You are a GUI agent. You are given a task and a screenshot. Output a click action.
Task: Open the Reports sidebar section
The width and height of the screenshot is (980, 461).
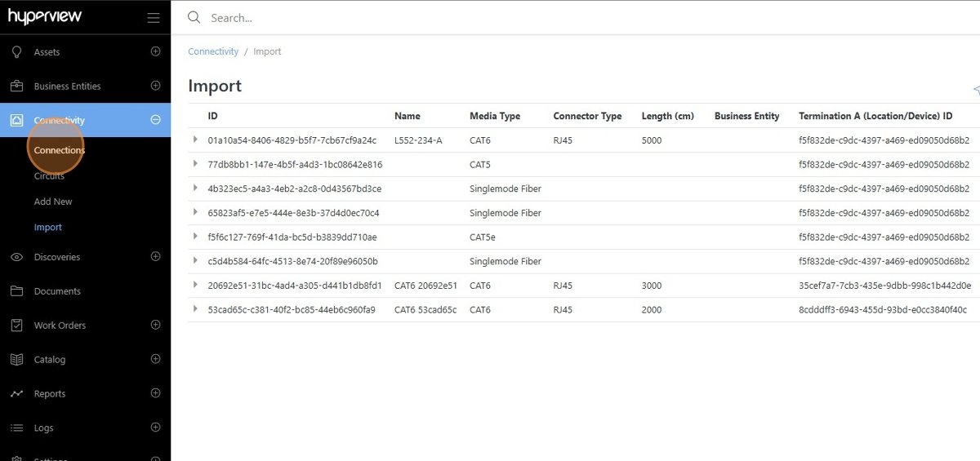point(50,394)
